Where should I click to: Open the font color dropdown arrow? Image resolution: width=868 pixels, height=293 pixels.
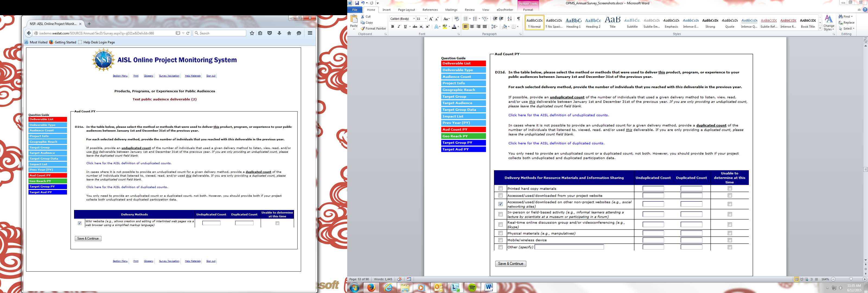[458, 27]
